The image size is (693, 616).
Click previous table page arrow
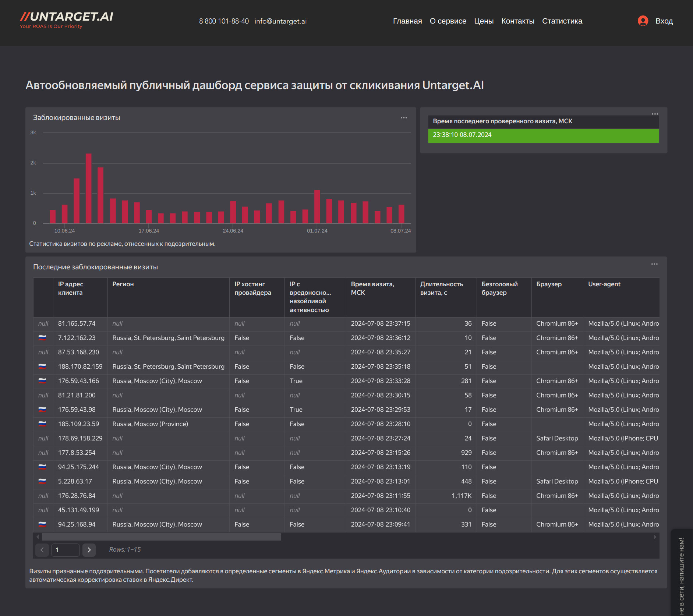[x=42, y=550]
